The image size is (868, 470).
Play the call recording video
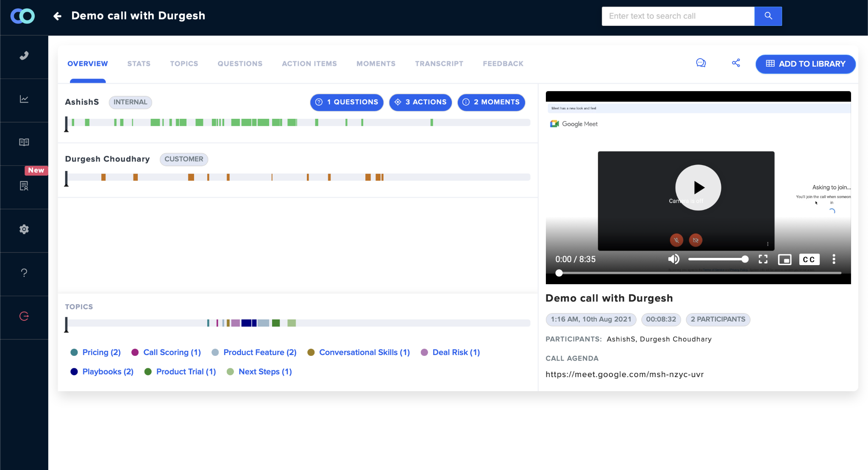tap(698, 187)
